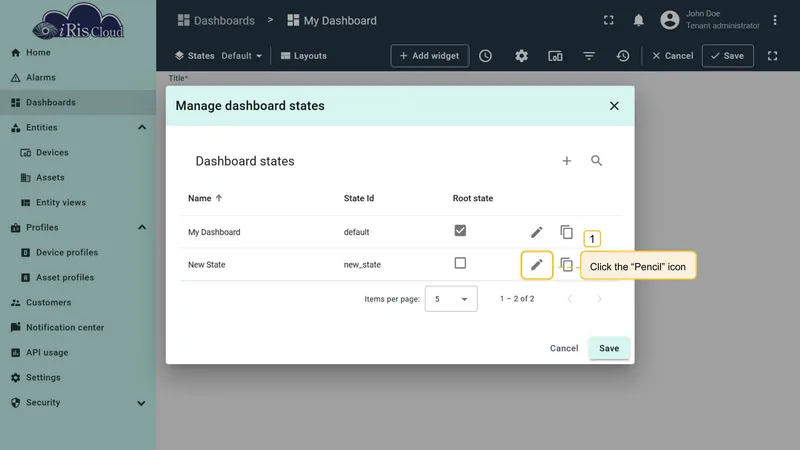Add a new dashboard state plus icon
Screen dimensions: 800x450
566,161
